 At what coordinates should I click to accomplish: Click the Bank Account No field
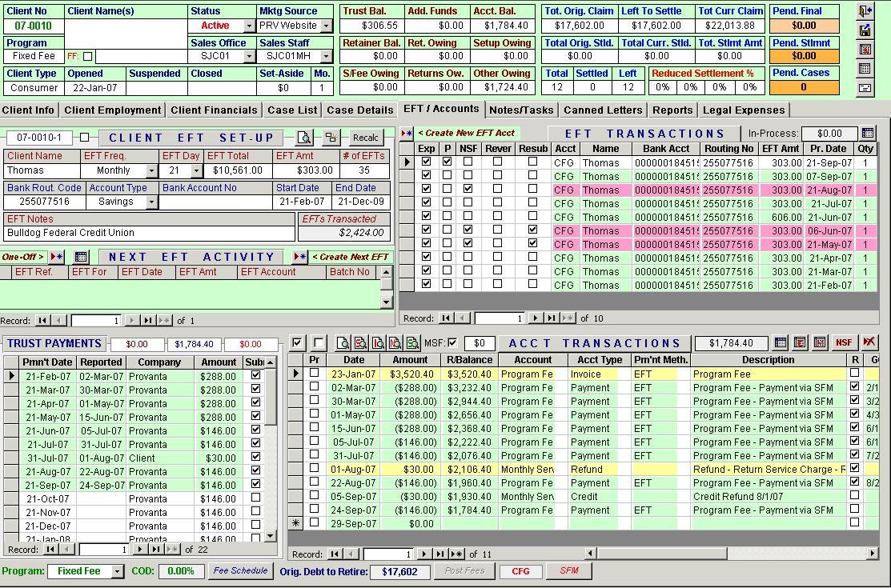point(216,202)
